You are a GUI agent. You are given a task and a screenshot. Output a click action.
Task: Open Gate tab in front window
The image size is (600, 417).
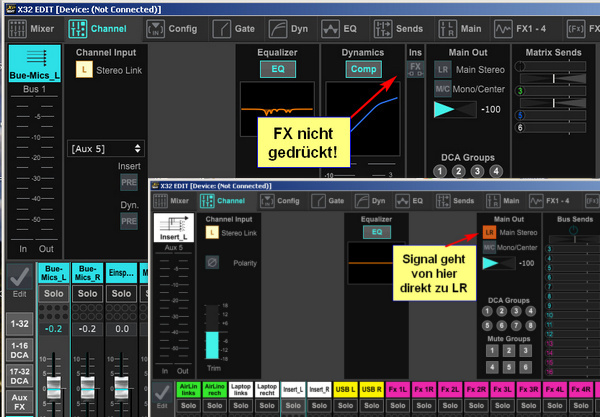[328, 201]
